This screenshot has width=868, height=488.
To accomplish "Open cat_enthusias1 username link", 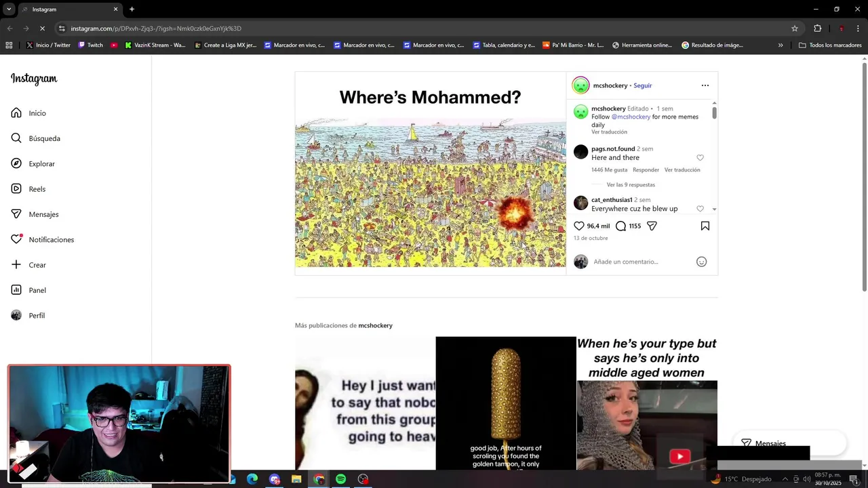I will pyautogui.click(x=612, y=200).
